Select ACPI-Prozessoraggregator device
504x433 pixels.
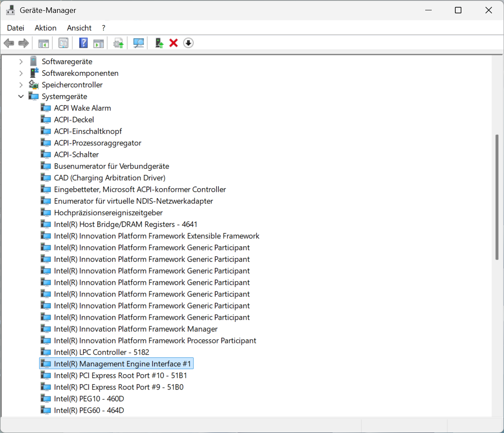click(x=97, y=143)
